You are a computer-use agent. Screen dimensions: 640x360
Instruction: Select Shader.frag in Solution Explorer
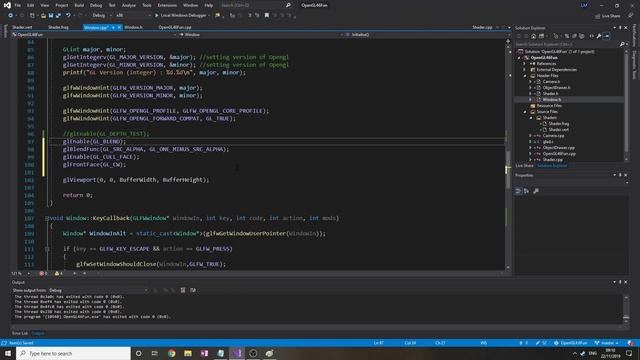click(x=559, y=124)
